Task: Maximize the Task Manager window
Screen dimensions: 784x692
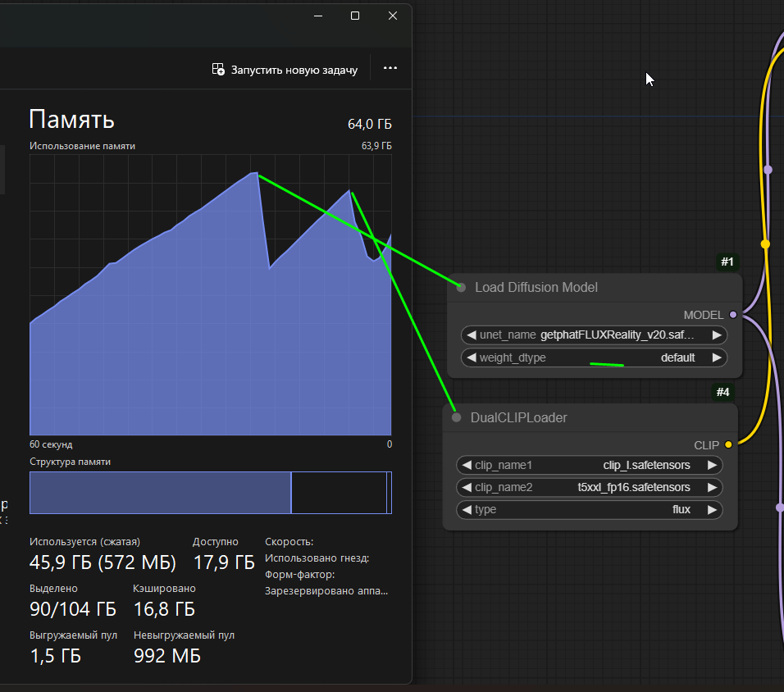Action: [x=355, y=16]
